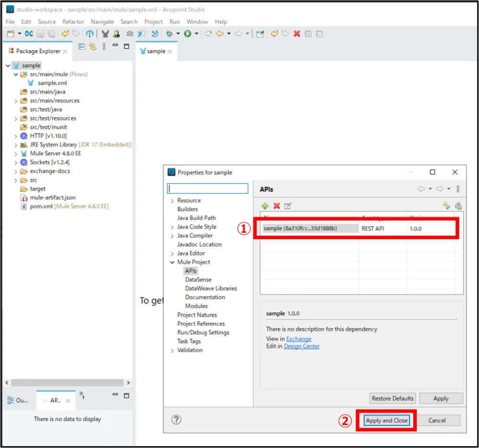The height and width of the screenshot is (448, 479).
Task: Open the Window menu
Action: coord(197,22)
